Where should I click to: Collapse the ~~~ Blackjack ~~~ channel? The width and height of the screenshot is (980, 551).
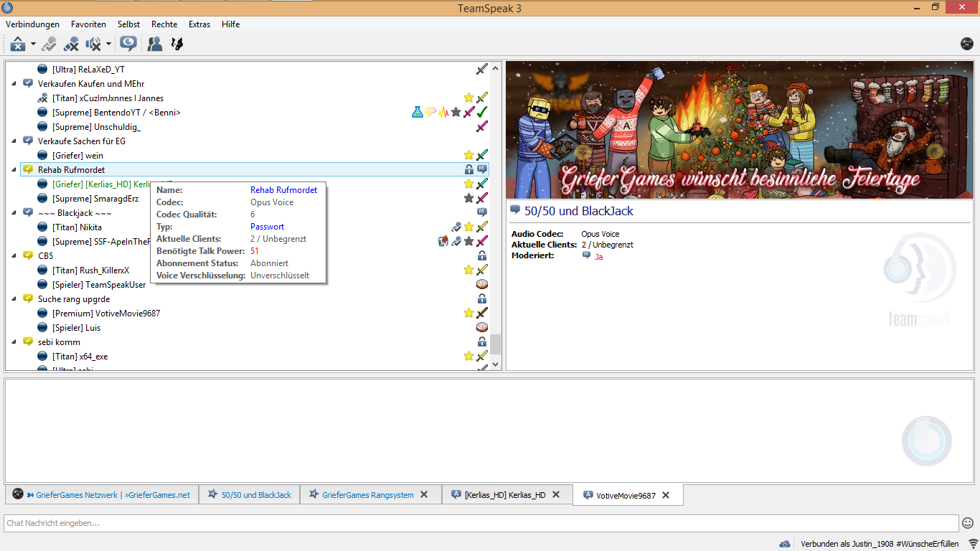pos(14,213)
